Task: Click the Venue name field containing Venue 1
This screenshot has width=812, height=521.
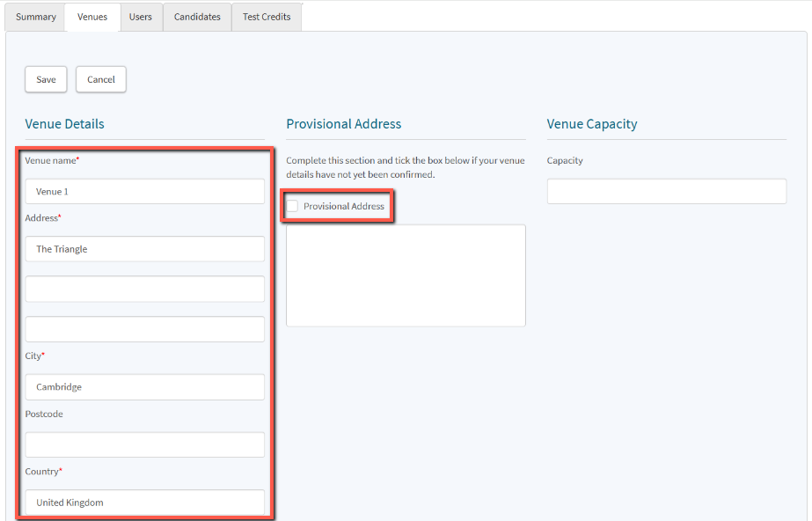Action: [x=144, y=192]
